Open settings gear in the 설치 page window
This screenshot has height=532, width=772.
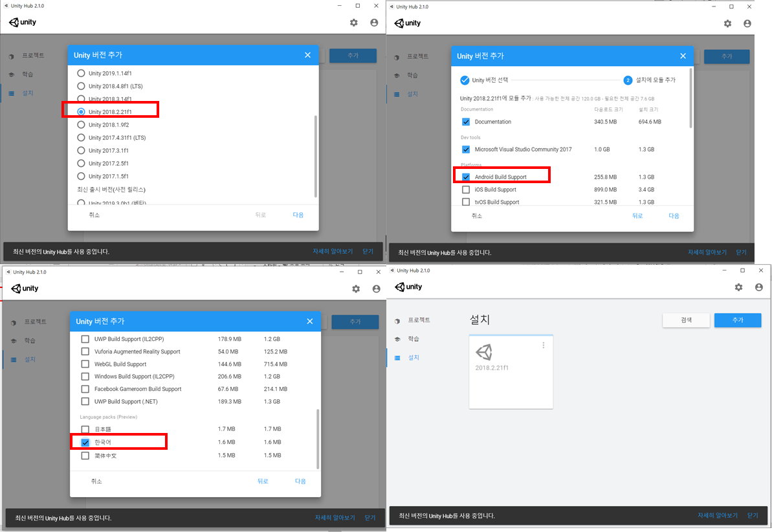point(738,287)
